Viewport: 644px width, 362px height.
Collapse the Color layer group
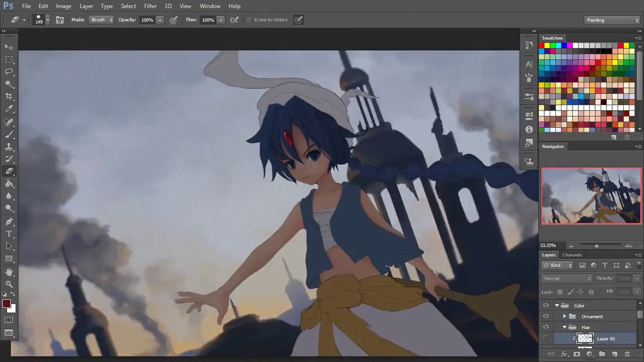click(x=557, y=306)
